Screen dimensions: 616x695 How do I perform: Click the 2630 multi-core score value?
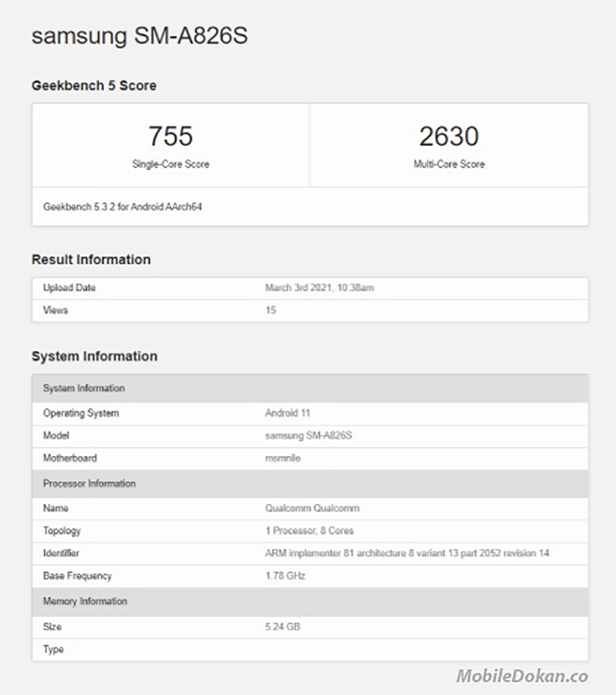449,136
